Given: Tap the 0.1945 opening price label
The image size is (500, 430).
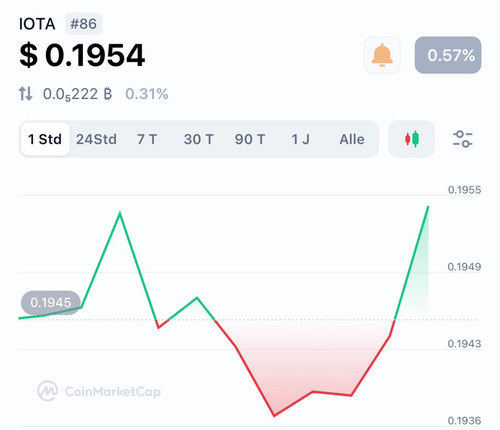Looking at the screenshot, I should coord(51,303).
